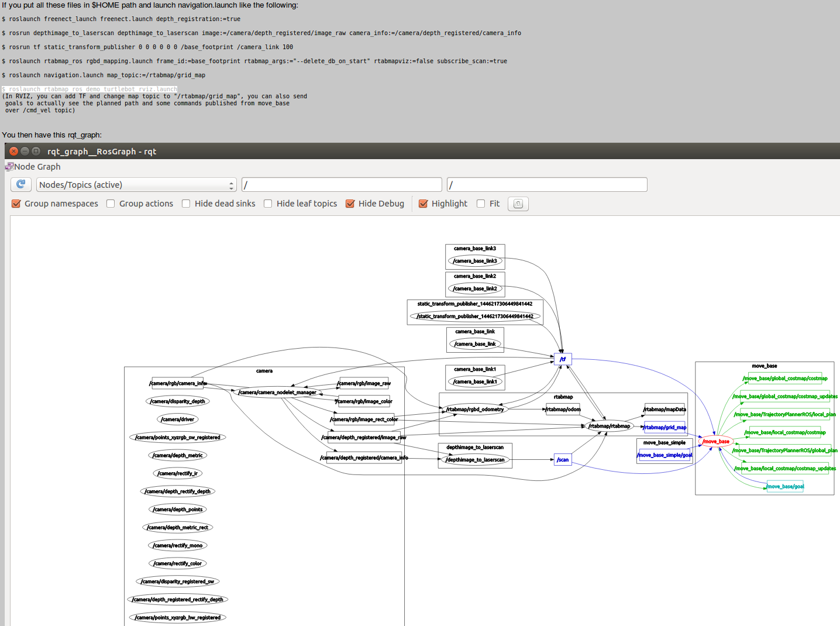The width and height of the screenshot is (840, 626).
Task: Turn off the Highlight checkbox
Action: pos(424,204)
